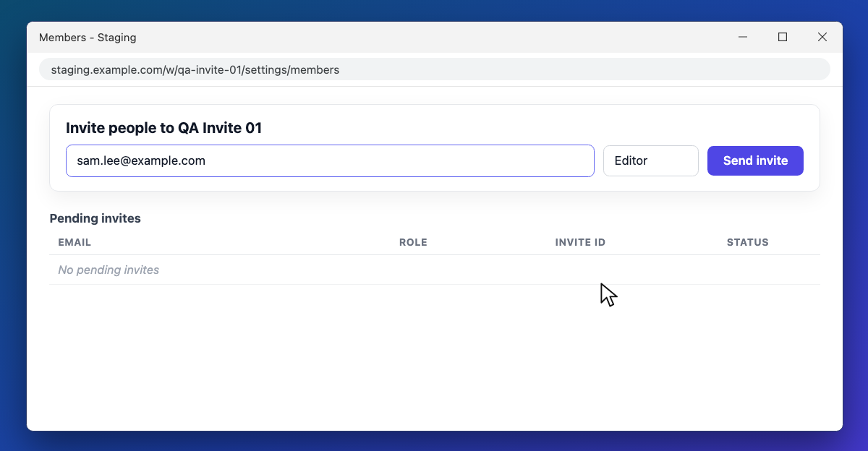
Task: Open the Editor role dropdown
Action: click(x=651, y=160)
